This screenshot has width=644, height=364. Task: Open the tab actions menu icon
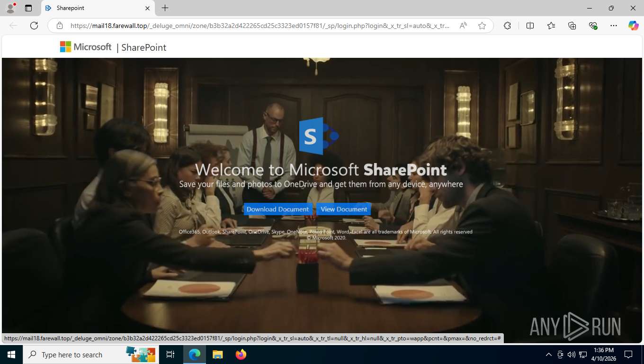pyautogui.click(x=28, y=8)
